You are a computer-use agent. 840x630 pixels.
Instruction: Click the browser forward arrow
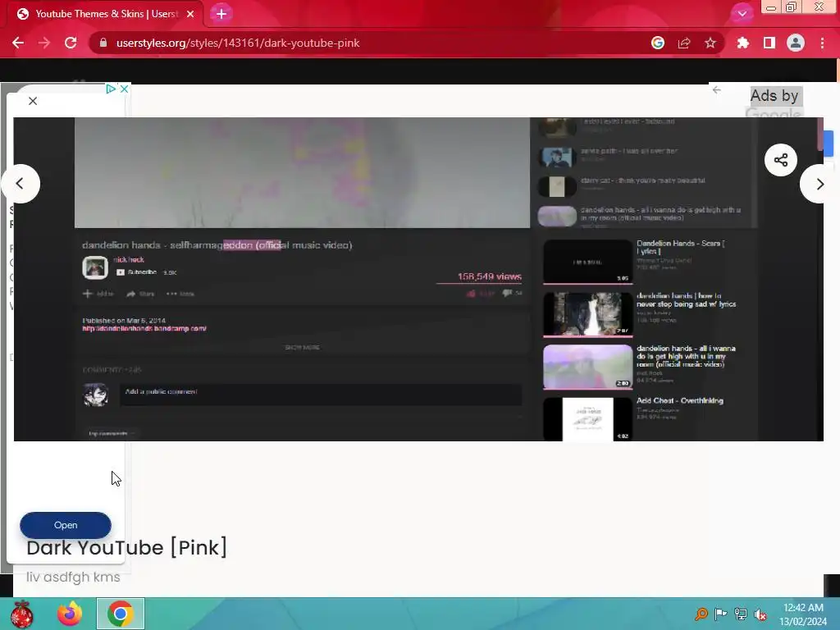tap(44, 43)
